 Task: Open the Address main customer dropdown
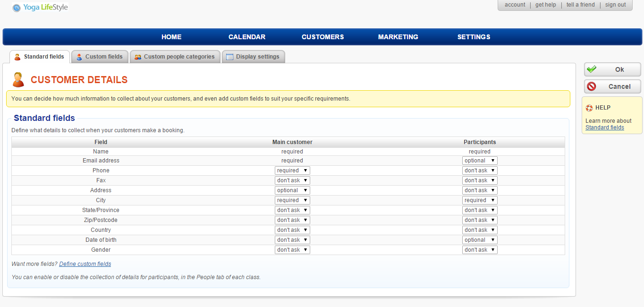292,190
